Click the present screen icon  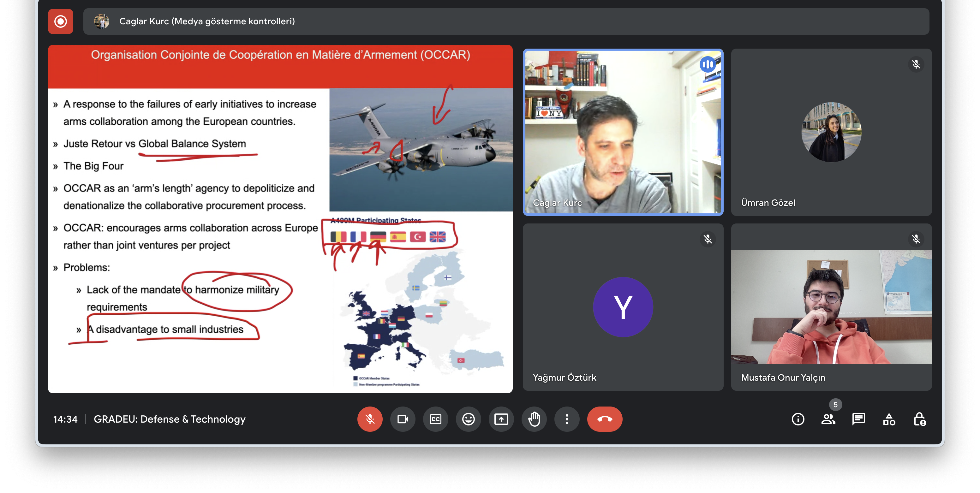tap(501, 419)
